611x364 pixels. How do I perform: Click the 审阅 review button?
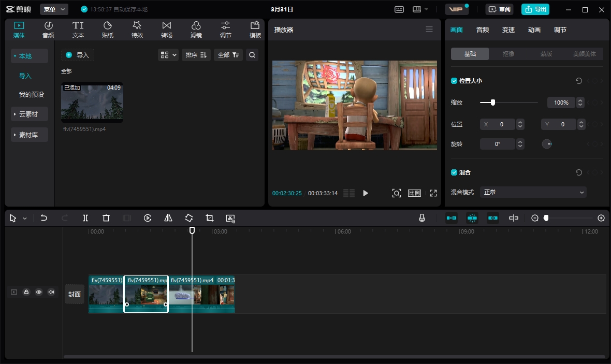500,9
